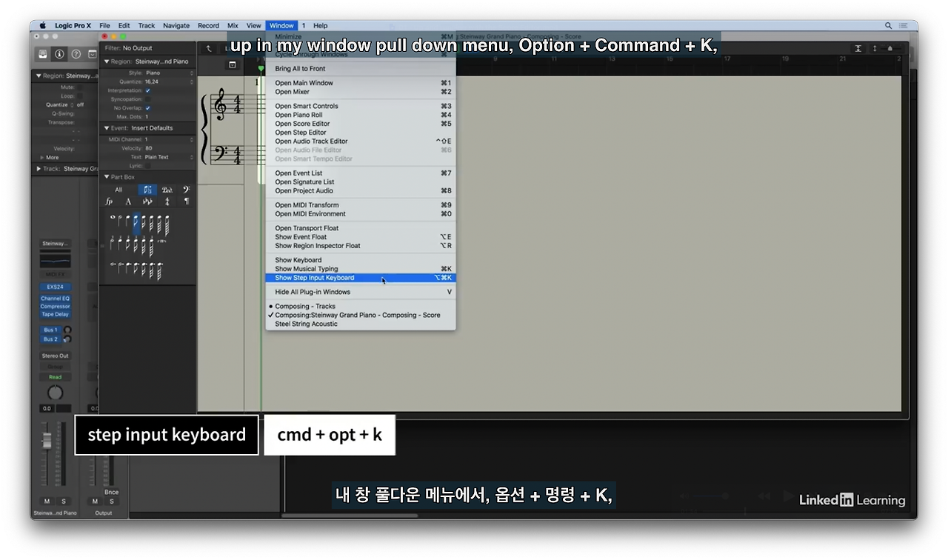The width and height of the screenshot is (948, 560).
Task: Select text A group in Part Box
Action: click(128, 201)
